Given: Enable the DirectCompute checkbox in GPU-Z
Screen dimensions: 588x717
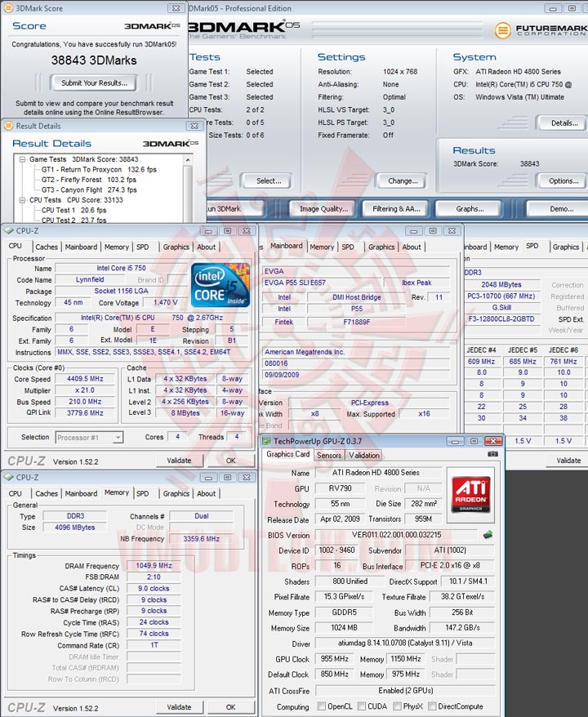Looking at the screenshot, I should [x=432, y=706].
